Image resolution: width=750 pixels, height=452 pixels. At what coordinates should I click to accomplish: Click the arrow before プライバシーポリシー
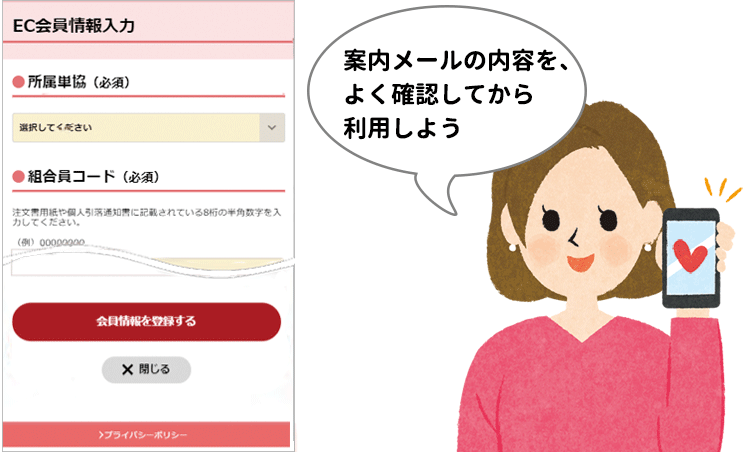click(x=101, y=435)
